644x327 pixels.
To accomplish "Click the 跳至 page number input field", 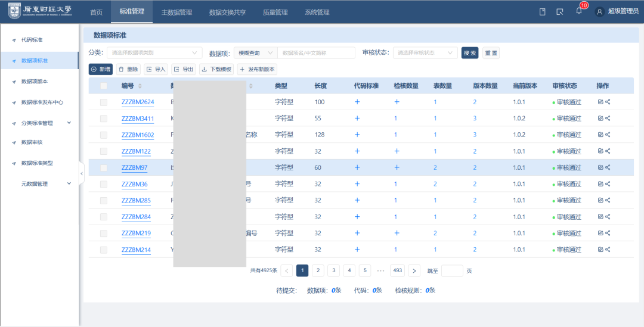I will coord(452,271).
